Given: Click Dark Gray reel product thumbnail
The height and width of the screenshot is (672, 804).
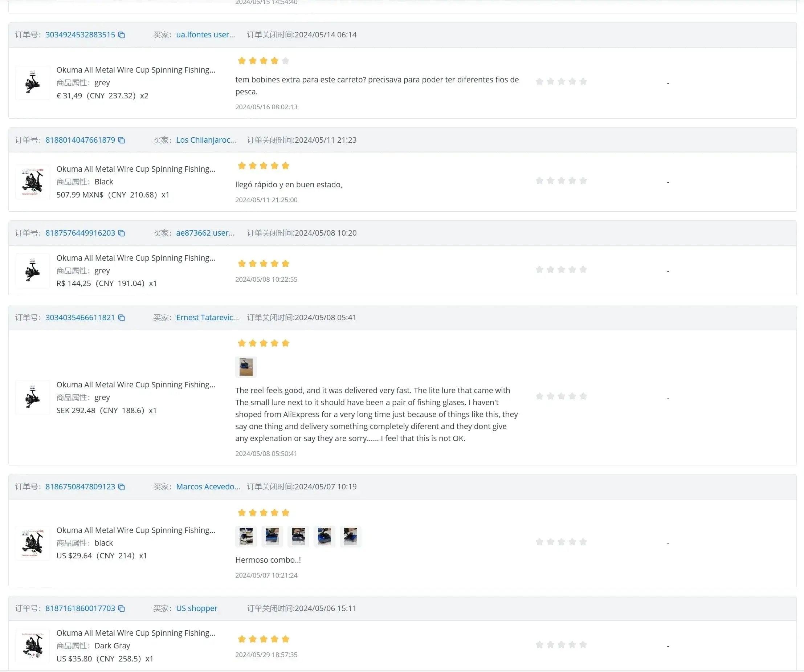Looking at the screenshot, I should (x=33, y=646).
